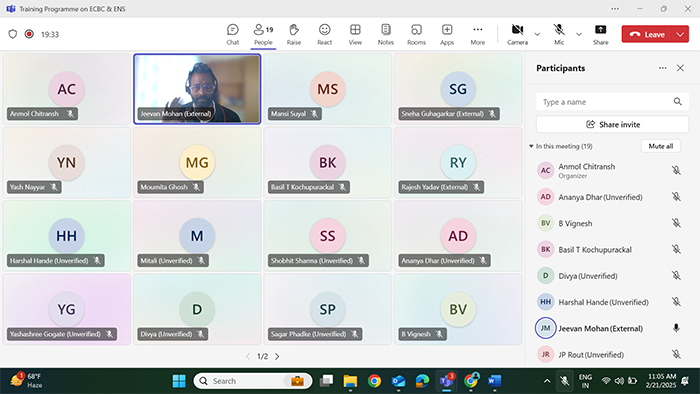
Task: Toggle Ananya Dhar's microphone in participants list
Action: [676, 197]
